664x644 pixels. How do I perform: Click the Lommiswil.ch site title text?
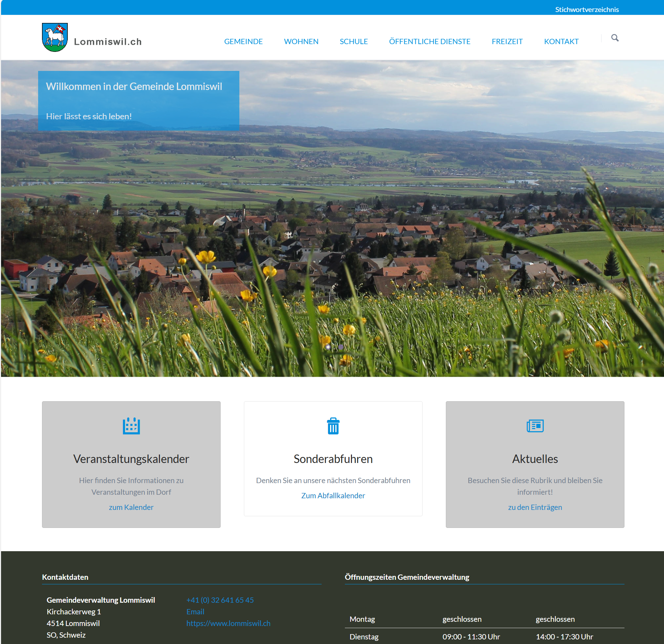coord(108,42)
